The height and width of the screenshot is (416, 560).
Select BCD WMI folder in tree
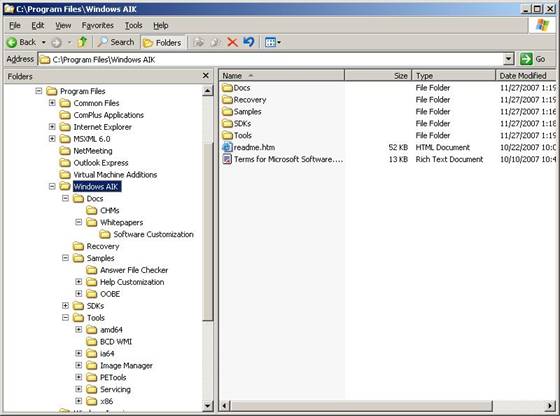(116, 342)
